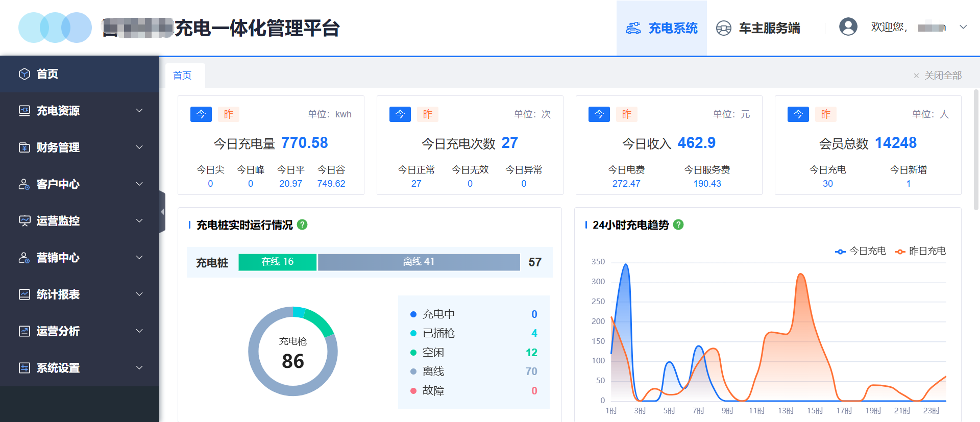Viewport: 980px width, 422px height.
Task: Click the 财务管理 sidebar icon
Action: click(24, 147)
